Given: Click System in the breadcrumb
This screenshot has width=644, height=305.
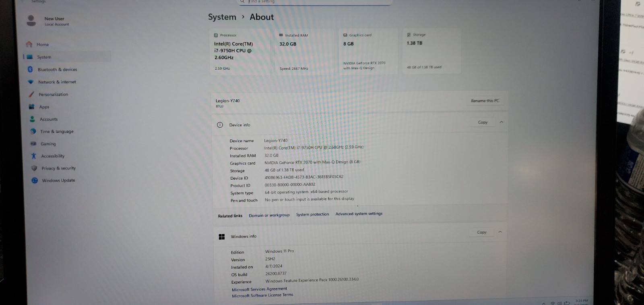Looking at the screenshot, I should coord(222,17).
